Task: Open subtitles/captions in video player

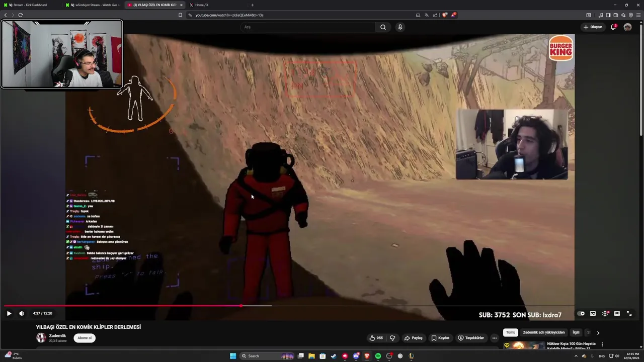Action: tap(593, 313)
